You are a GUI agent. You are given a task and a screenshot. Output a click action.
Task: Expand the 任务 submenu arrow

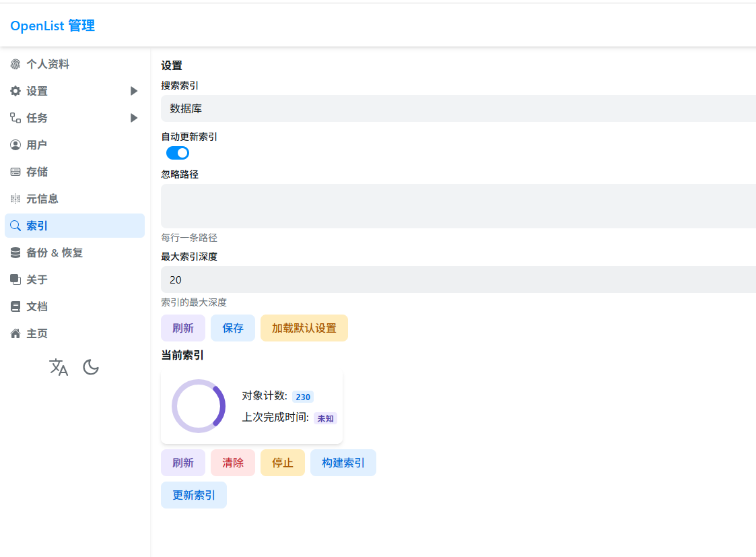(134, 118)
